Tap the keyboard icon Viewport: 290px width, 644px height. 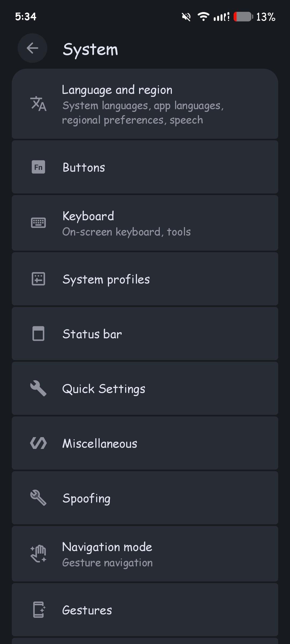[38, 223]
